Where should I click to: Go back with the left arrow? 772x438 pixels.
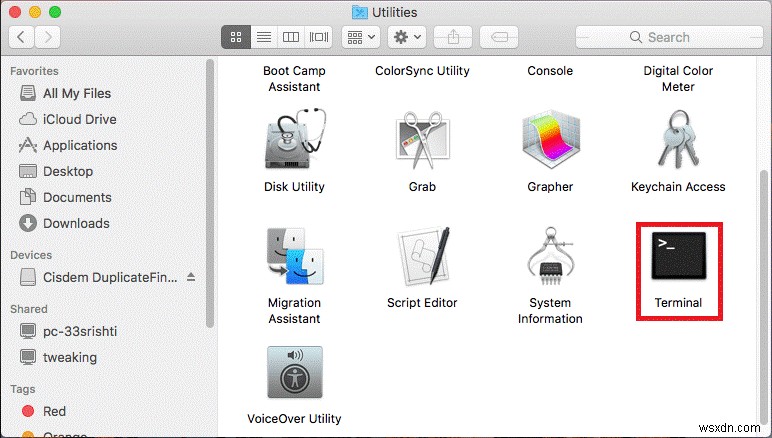point(21,37)
